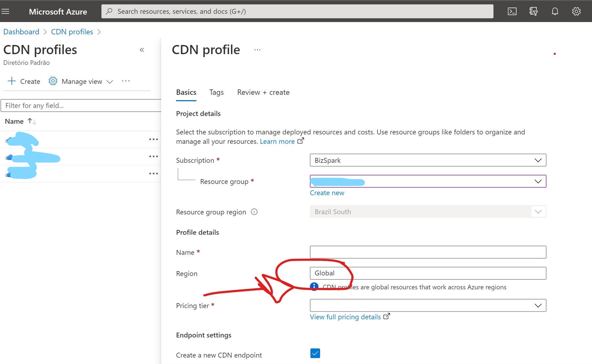Screen dimensions: 592x364
Task: Click the profile Name input field
Action: point(428,252)
